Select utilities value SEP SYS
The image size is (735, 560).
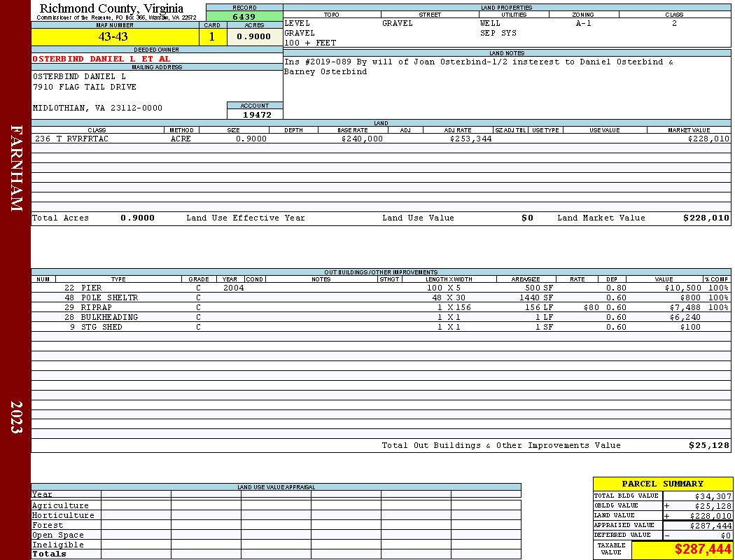coord(498,34)
